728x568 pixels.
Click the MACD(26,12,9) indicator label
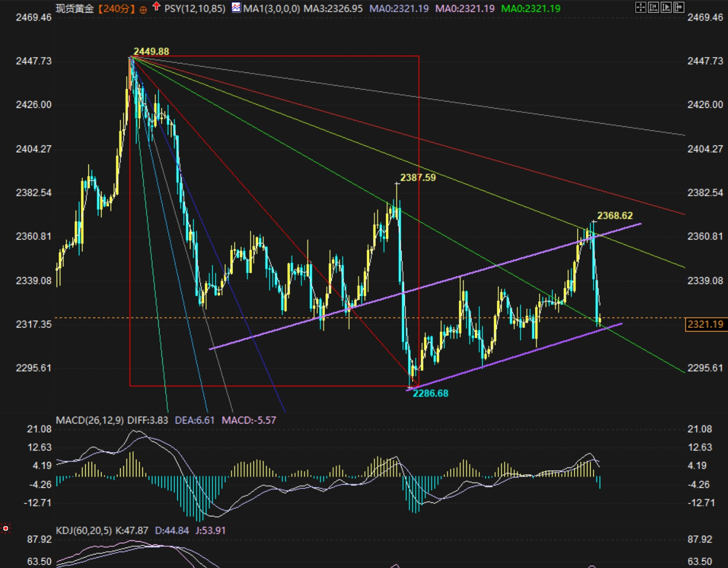coord(90,420)
